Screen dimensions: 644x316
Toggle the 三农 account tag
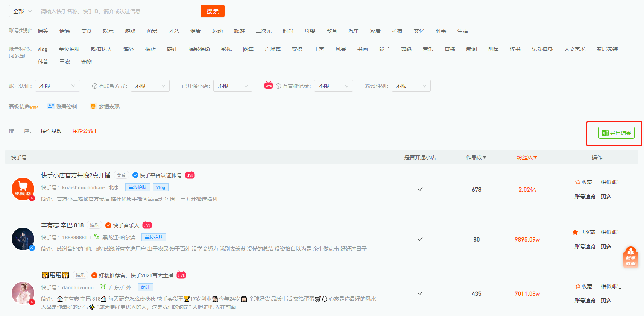click(x=65, y=62)
